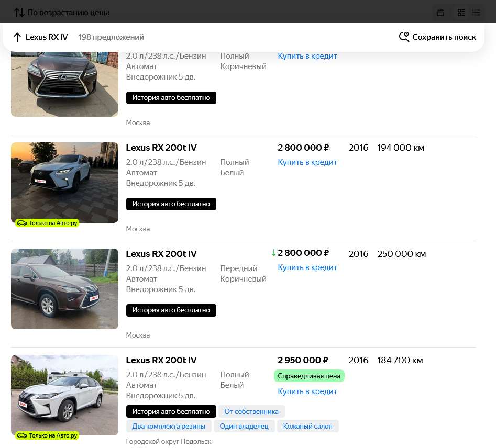Click the heart search icon
Image resolution: width=496 pixels, height=448 pixels.
(404, 37)
